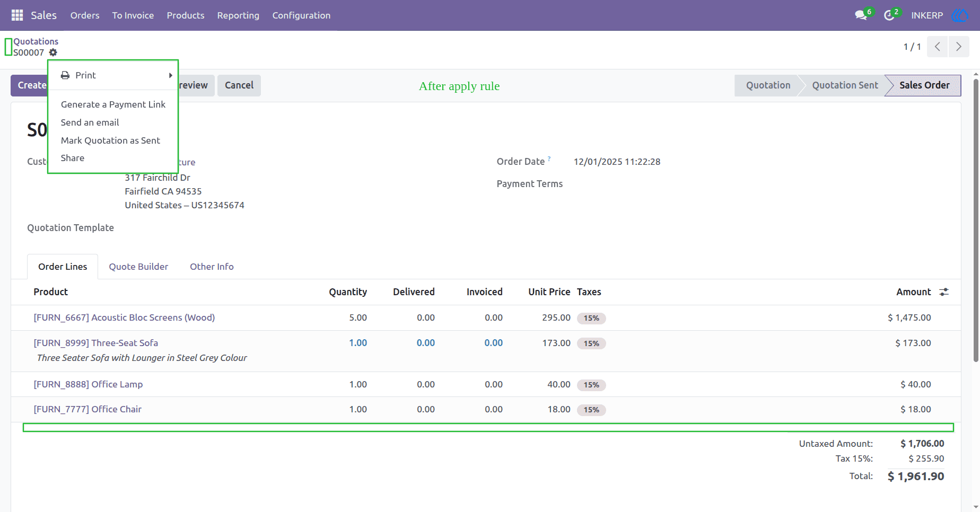Open the To Invoice menu
The height and width of the screenshot is (512, 980).
click(133, 15)
